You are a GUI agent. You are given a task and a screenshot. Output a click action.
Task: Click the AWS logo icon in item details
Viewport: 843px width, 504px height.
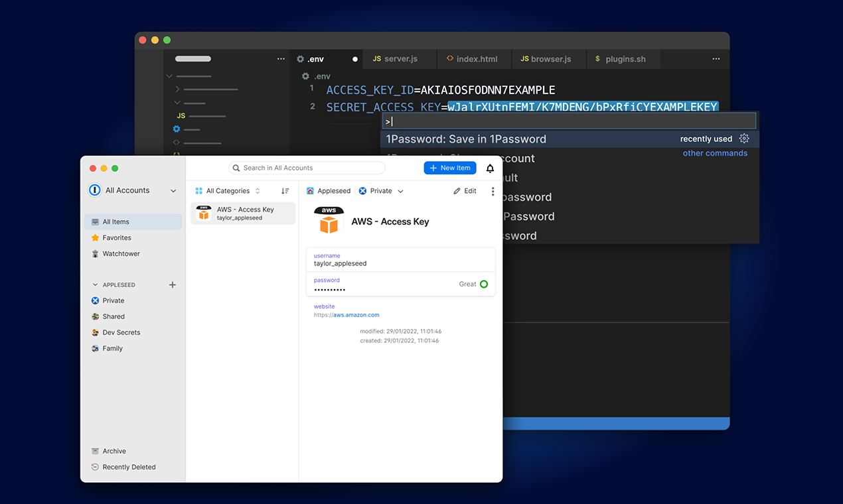[x=329, y=221]
